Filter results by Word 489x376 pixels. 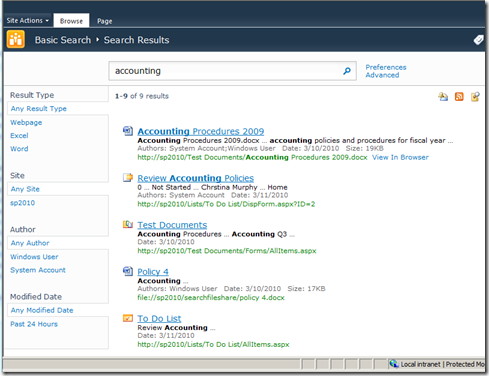(19, 149)
